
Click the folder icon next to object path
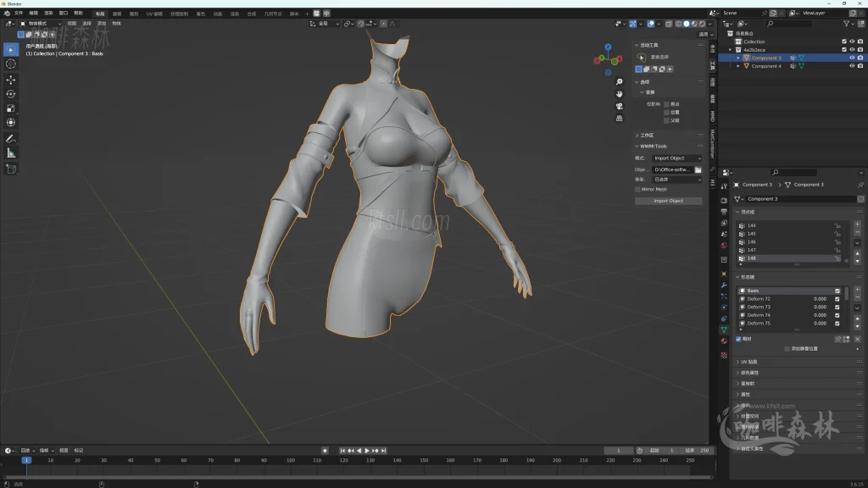click(x=698, y=169)
